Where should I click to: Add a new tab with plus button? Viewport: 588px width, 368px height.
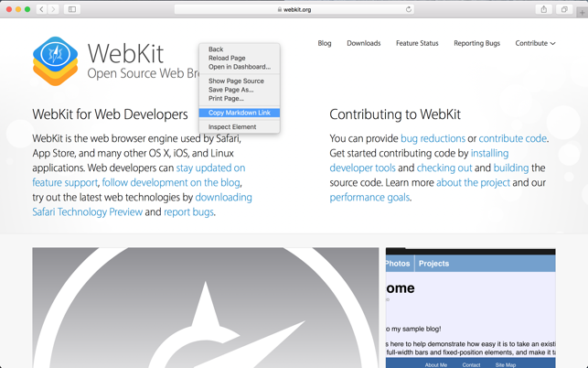coord(582,13)
